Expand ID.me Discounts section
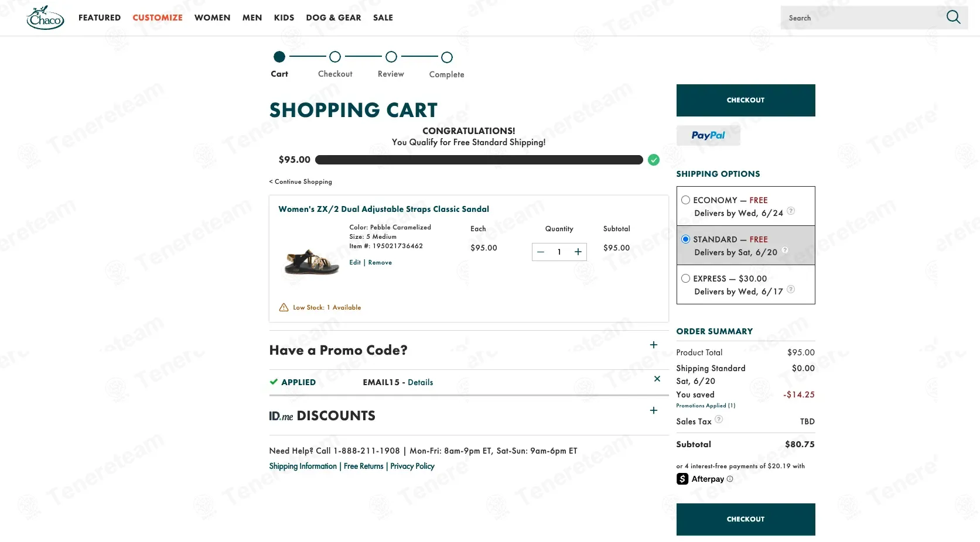980x542 pixels. pyautogui.click(x=654, y=410)
